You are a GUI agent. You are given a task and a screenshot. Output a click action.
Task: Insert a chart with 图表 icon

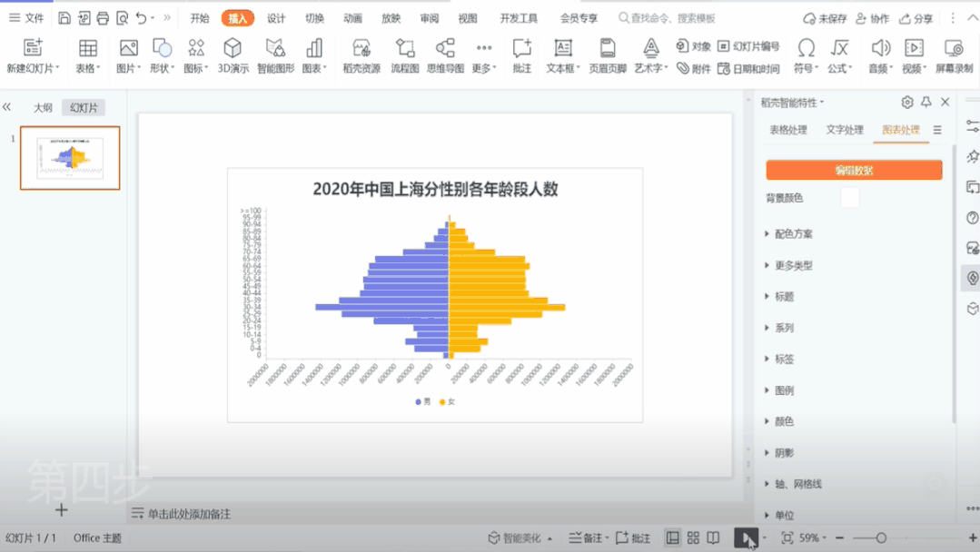313,48
